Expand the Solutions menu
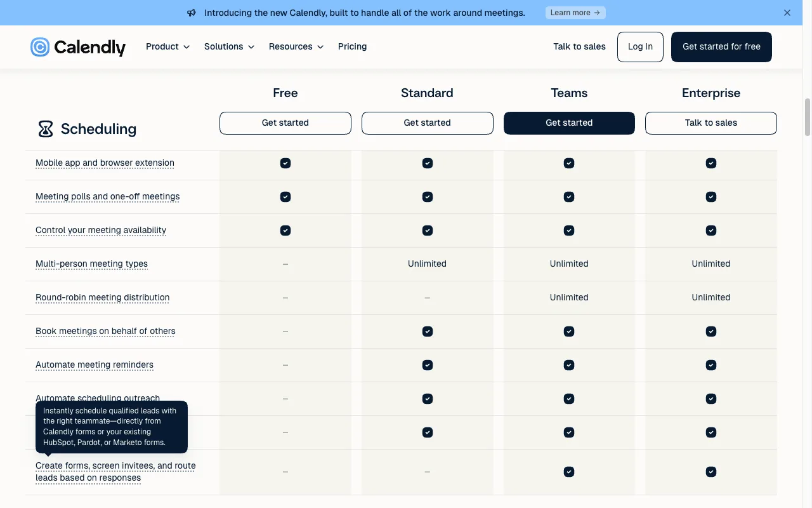 click(x=230, y=46)
